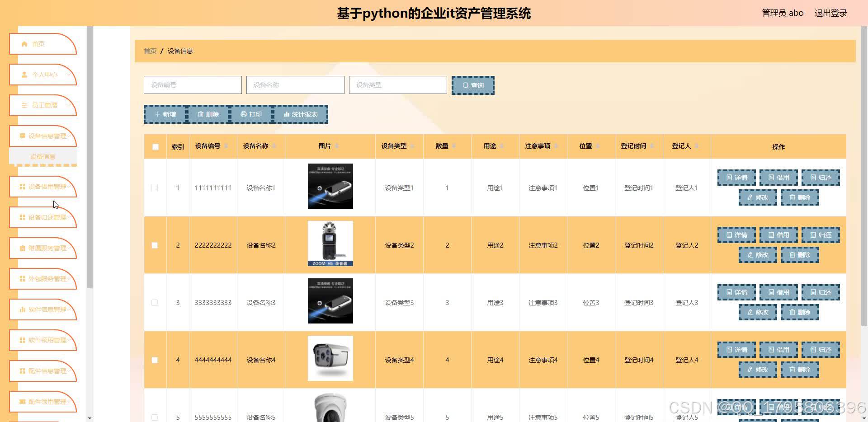
Task: Select the 设备信息 submenu item
Action: tap(43, 157)
